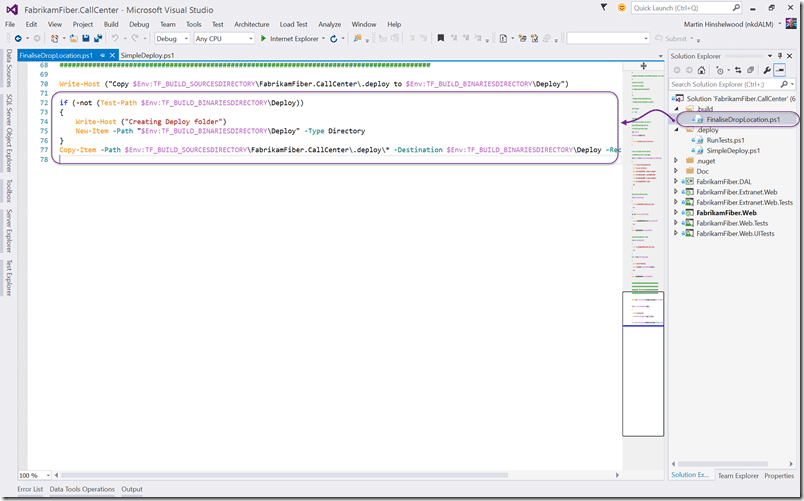Click the Open File folder icon
804x501 pixels.
(x=74, y=38)
